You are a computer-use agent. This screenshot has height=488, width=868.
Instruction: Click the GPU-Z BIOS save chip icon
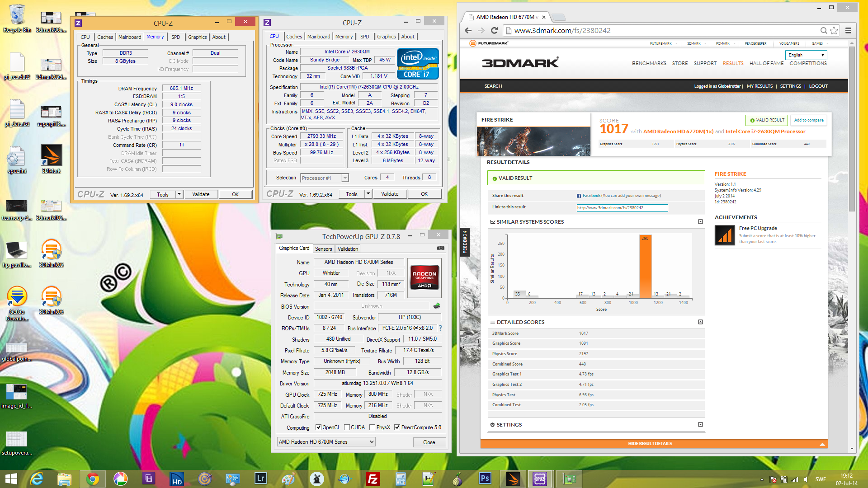pos(436,306)
